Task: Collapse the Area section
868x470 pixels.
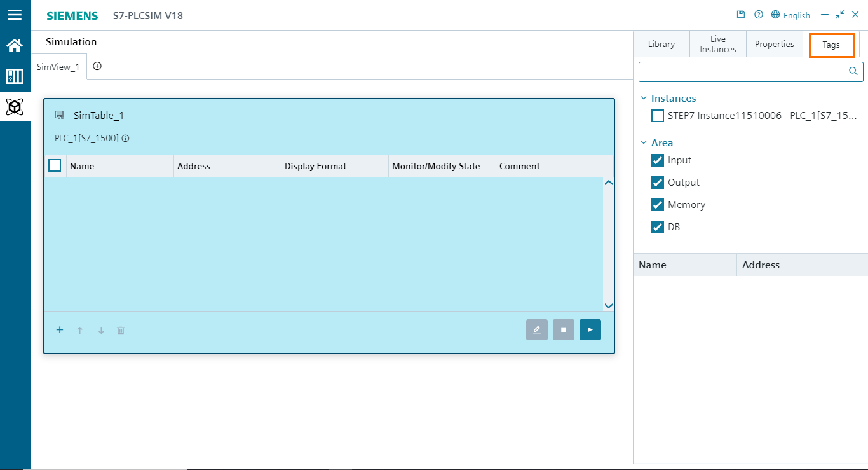Action: pos(644,142)
